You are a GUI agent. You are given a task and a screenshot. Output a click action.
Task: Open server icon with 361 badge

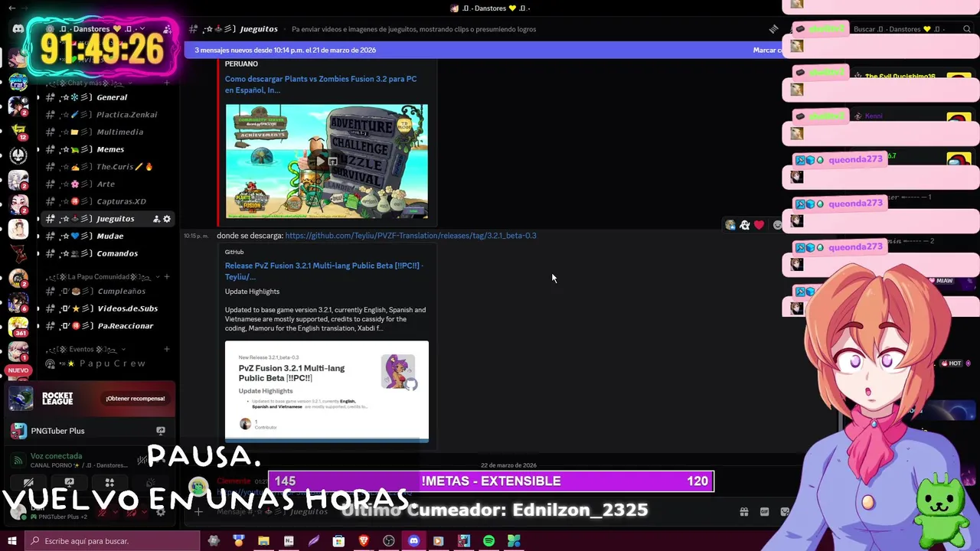18,327
